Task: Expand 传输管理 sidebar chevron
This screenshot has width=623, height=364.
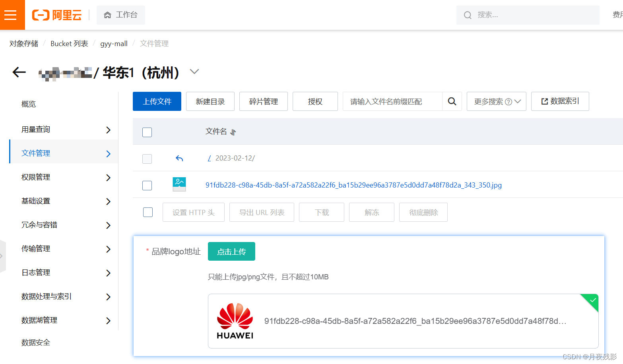Action: click(108, 249)
